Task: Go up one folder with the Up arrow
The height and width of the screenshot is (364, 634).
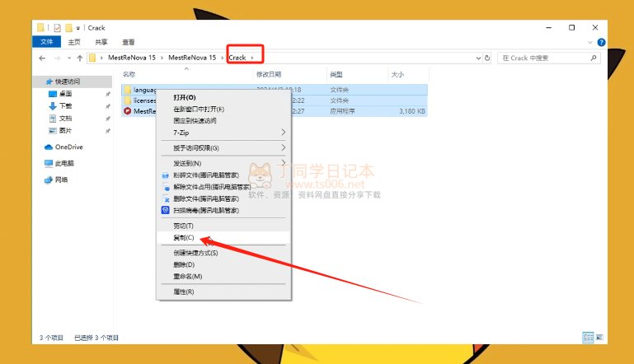Action: (80, 58)
